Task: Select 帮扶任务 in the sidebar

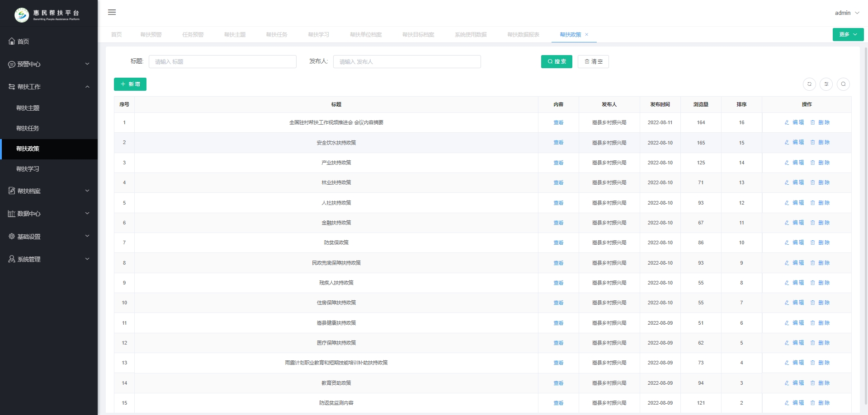Action: (49, 128)
